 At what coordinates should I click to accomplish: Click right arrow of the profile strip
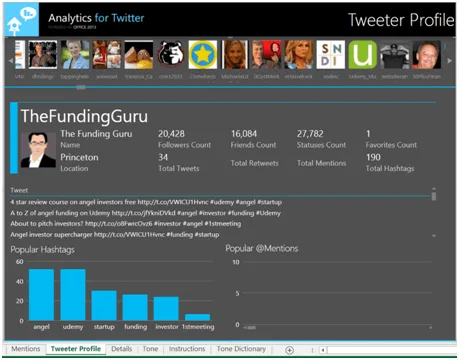(450, 61)
